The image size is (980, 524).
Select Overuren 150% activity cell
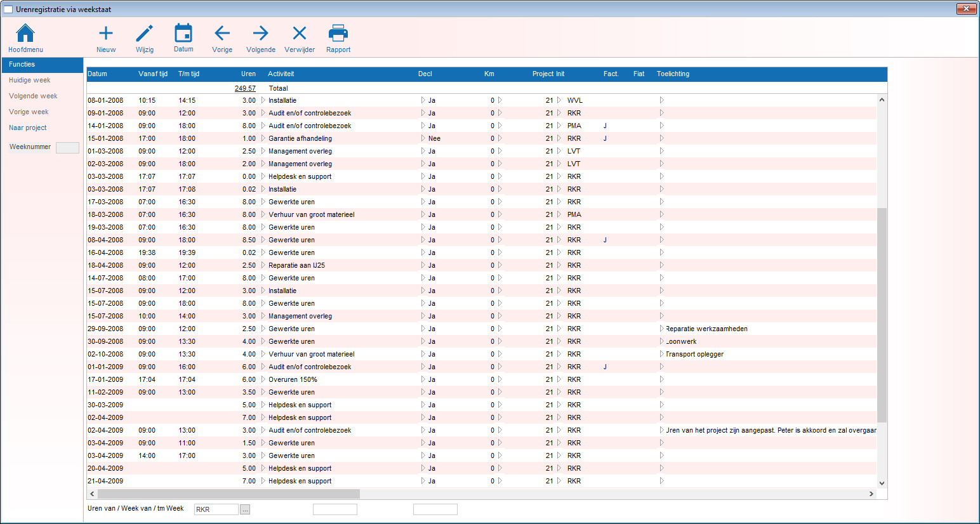tap(293, 379)
